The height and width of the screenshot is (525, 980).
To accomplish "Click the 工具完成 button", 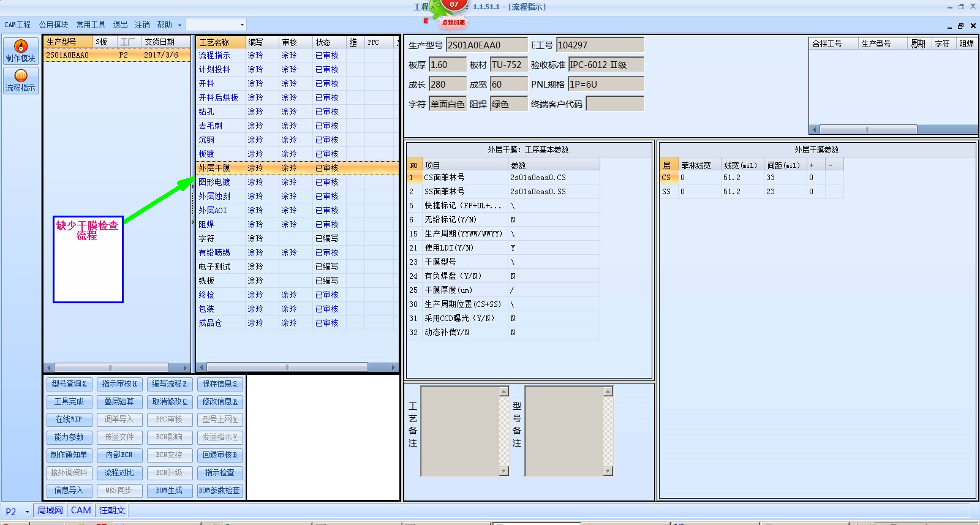I will click(x=69, y=402).
